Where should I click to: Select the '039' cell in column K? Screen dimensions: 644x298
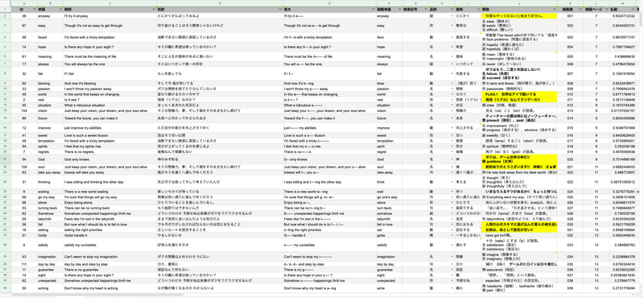570,288
